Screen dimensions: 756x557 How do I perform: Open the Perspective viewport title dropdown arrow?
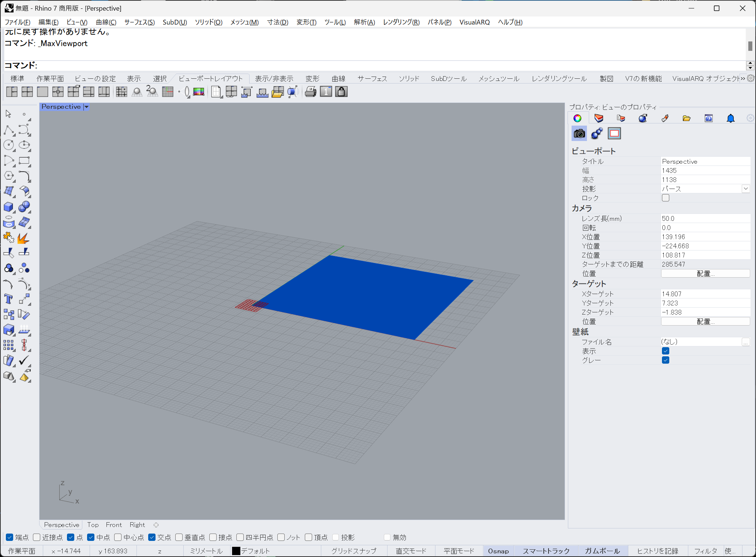point(86,107)
